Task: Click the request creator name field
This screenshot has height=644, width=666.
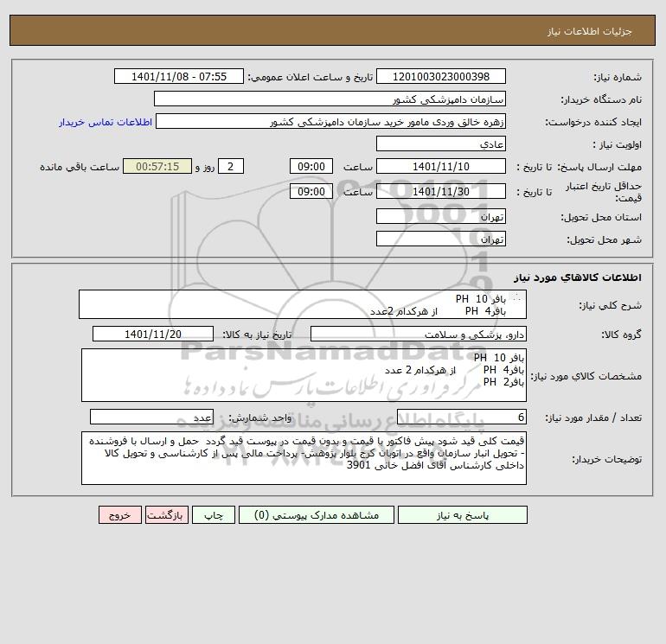Action: (330, 121)
